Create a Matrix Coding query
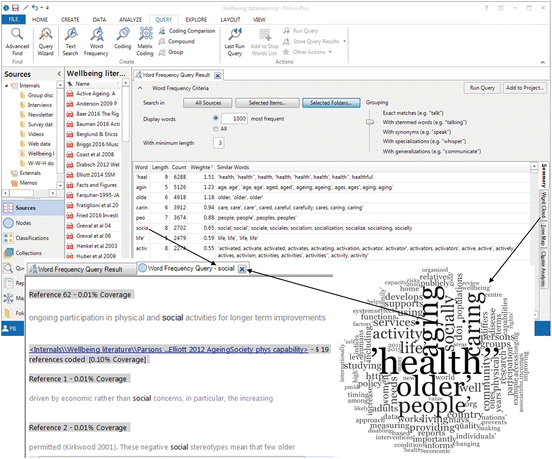The height and width of the screenshot is (459, 552). [x=145, y=42]
